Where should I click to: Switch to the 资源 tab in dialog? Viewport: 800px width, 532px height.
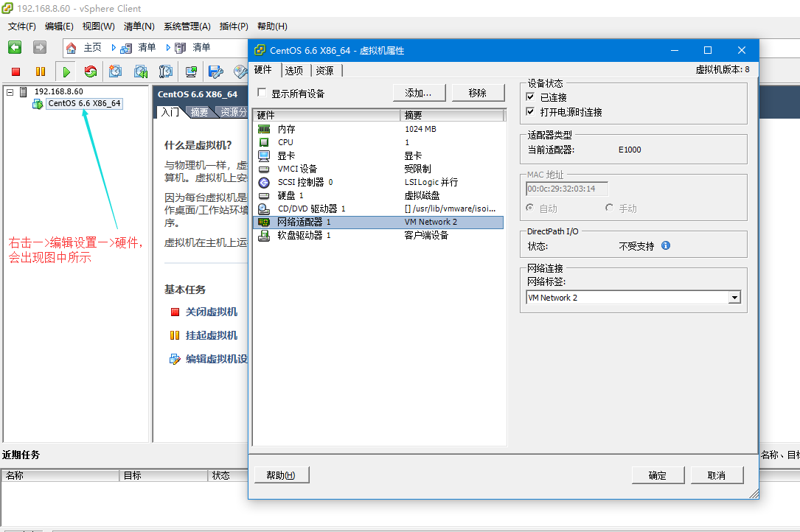(325, 71)
